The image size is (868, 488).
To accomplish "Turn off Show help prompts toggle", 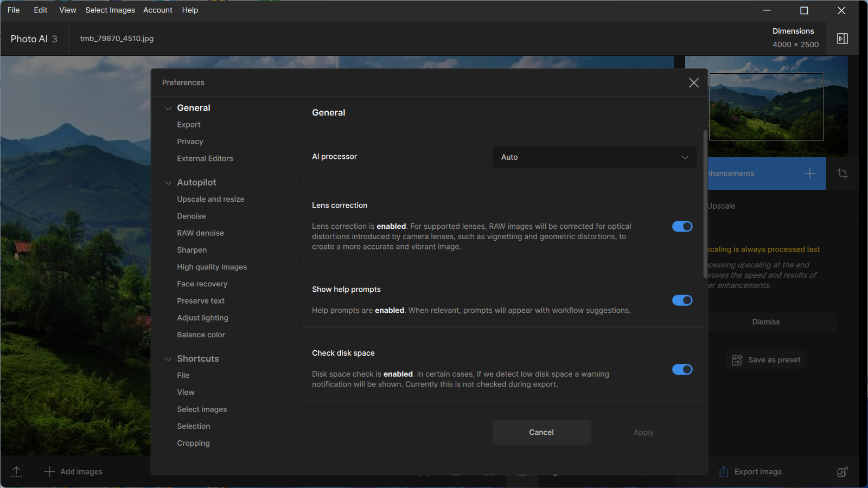I will click(682, 300).
